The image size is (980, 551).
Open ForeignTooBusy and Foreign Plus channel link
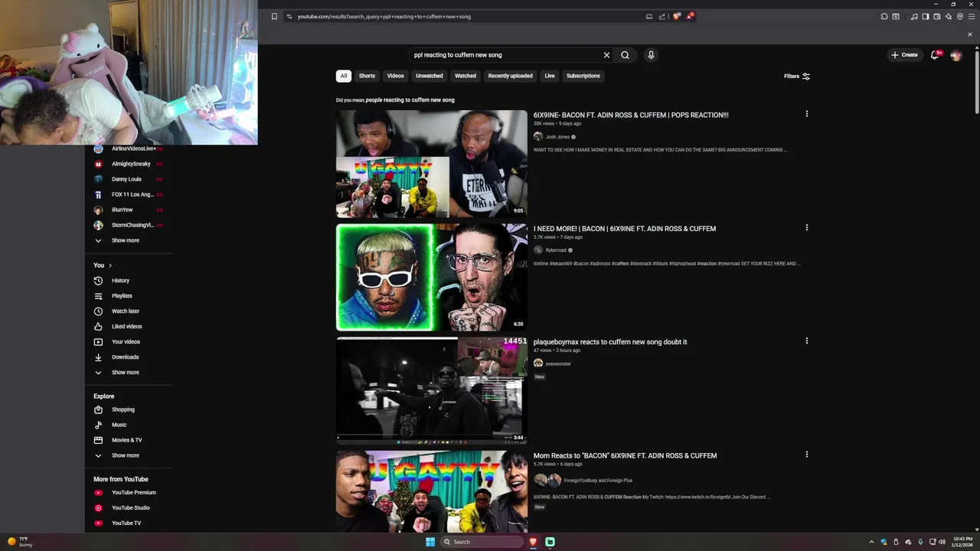coord(598,481)
